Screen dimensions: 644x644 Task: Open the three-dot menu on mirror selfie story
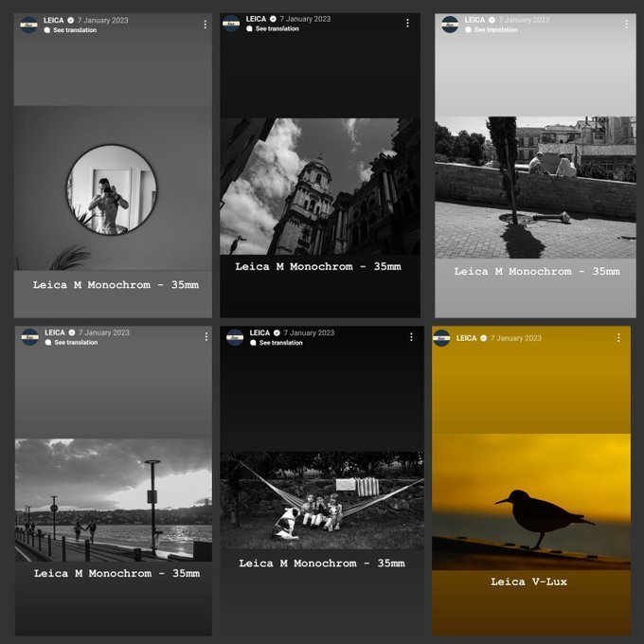(x=205, y=25)
